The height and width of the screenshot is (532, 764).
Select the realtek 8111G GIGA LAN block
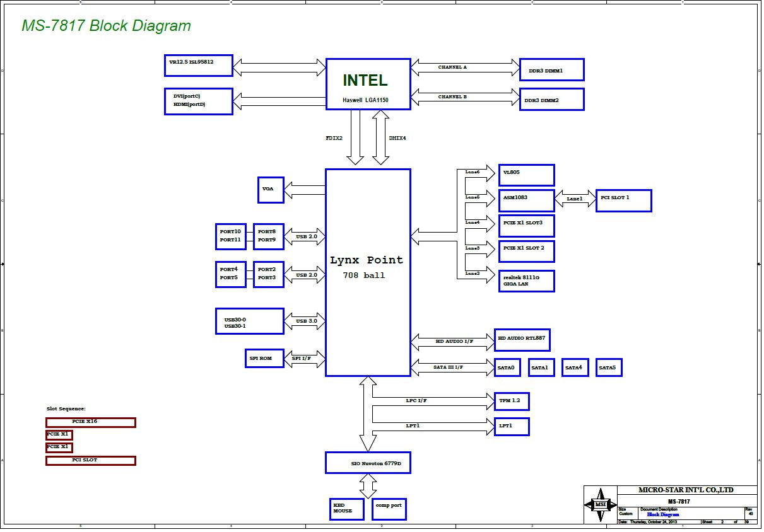[x=527, y=280]
